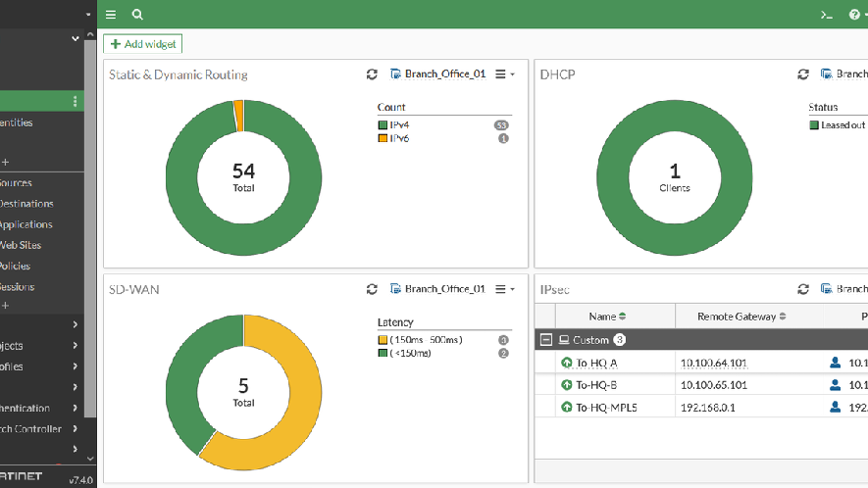Click the Add widget button

(x=142, y=44)
